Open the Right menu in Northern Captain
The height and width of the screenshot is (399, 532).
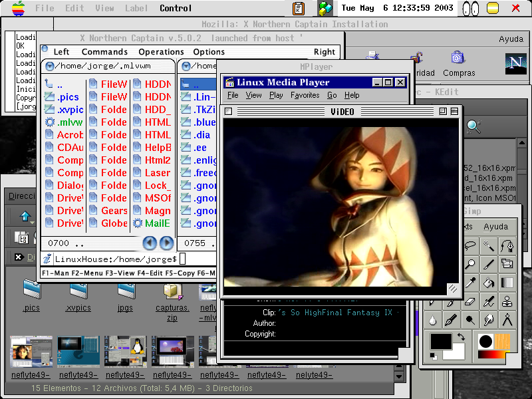tap(325, 52)
